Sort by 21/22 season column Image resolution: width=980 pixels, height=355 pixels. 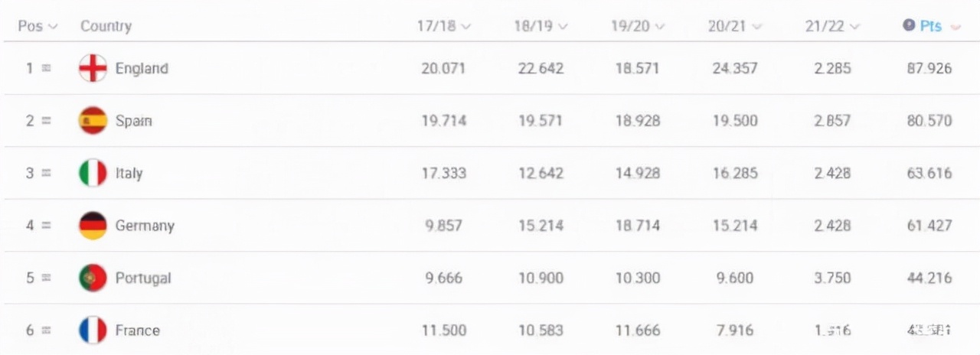pyautogui.click(x=832, y=26)
